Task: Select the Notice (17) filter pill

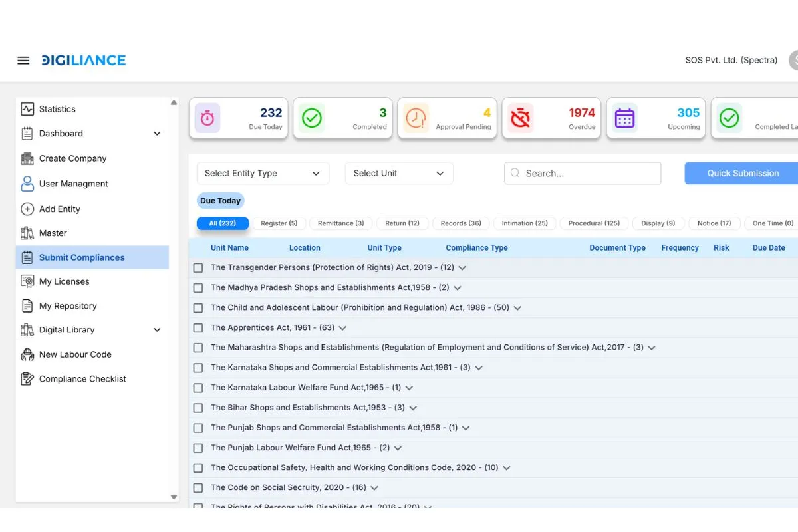Action: (x=714, y=223)
